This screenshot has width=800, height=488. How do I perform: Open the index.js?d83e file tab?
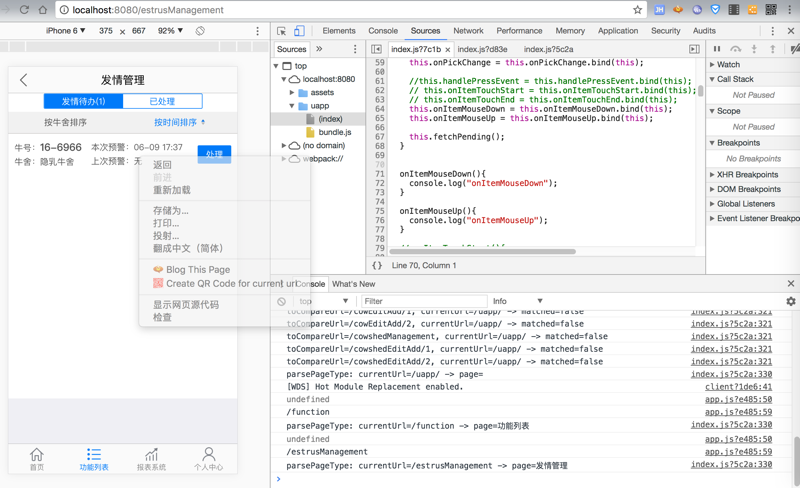482,50
